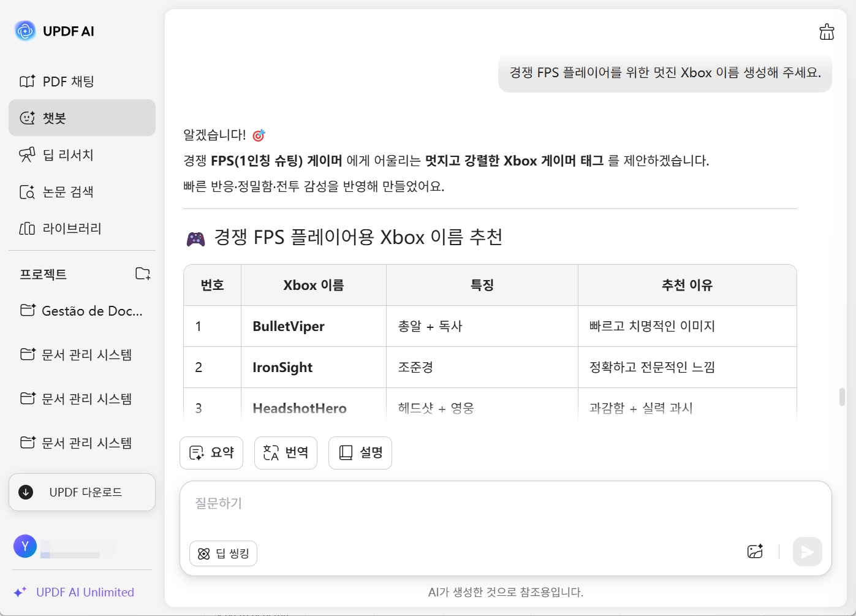This screenshot has height=616, width=856.
Task: Click the UPDF AI logo icon
Action: [25, 31]
